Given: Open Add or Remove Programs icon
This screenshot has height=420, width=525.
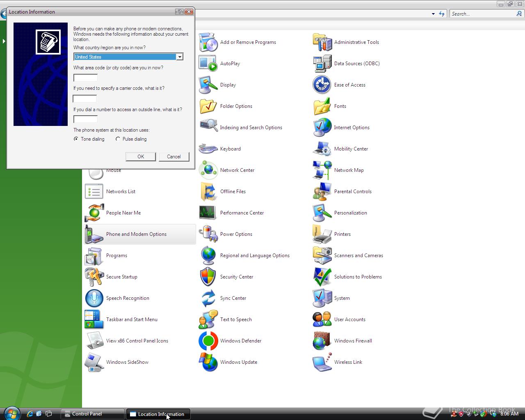Looking at the screenshot, I should pos(208,42).
